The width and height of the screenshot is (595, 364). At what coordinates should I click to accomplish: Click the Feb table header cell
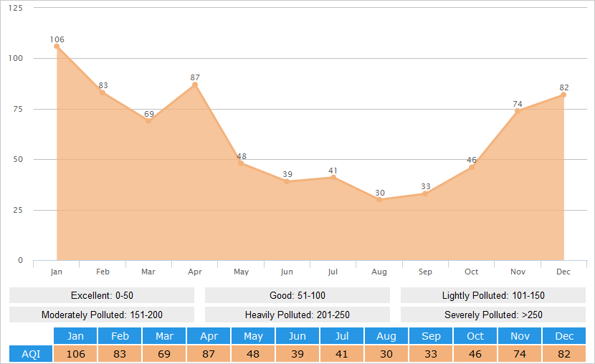[x=120, y=336]
